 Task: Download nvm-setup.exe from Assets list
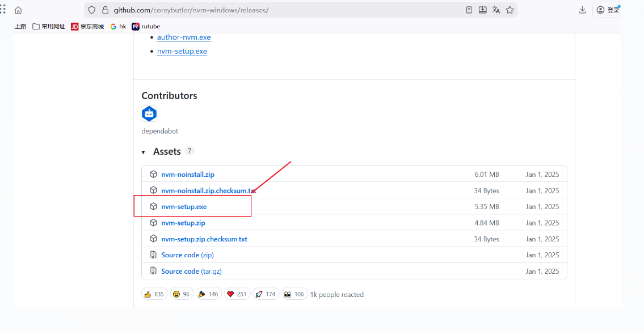(x=184, y=207)
